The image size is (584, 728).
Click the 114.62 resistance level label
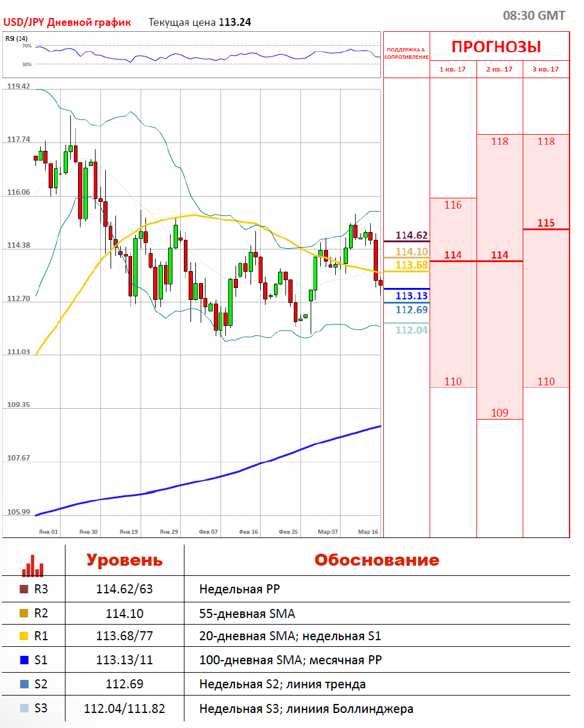(x=412, y=235)
